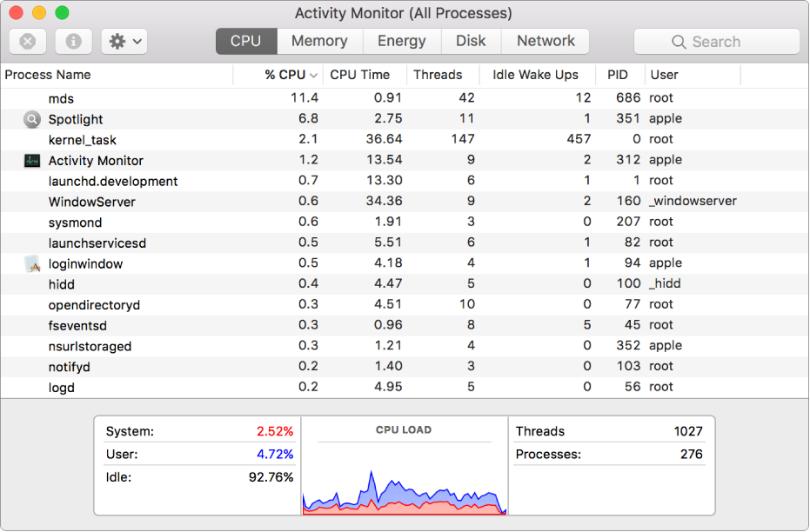Click the Spotlight app icon

pyautogui.click(x=32, y=119)
